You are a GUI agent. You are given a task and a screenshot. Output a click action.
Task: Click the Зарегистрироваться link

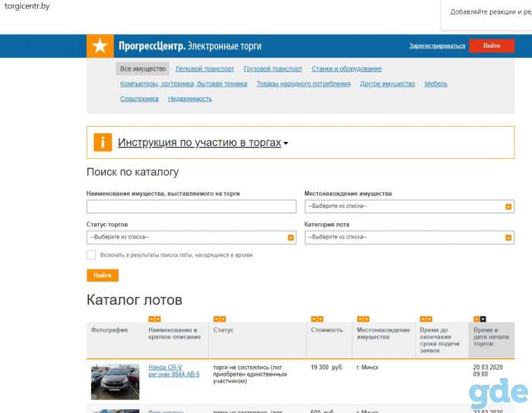(437, 46)
